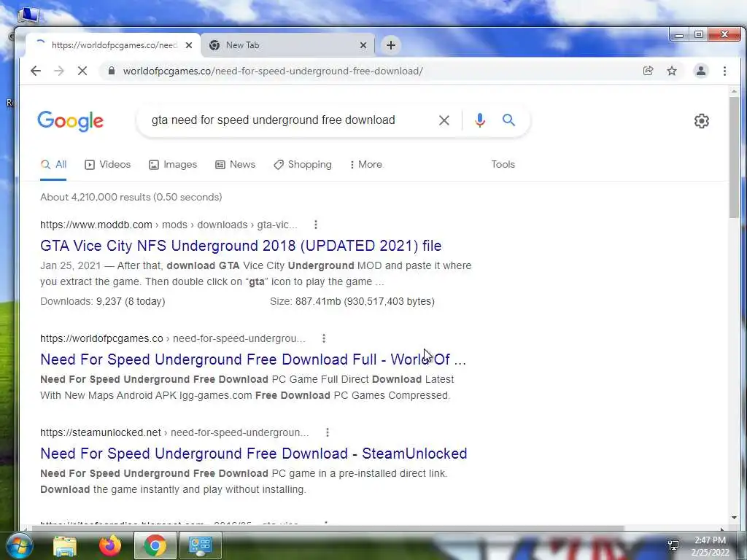Switch to Shopping results
747x560 pixels.
click(x=303, y=165)
